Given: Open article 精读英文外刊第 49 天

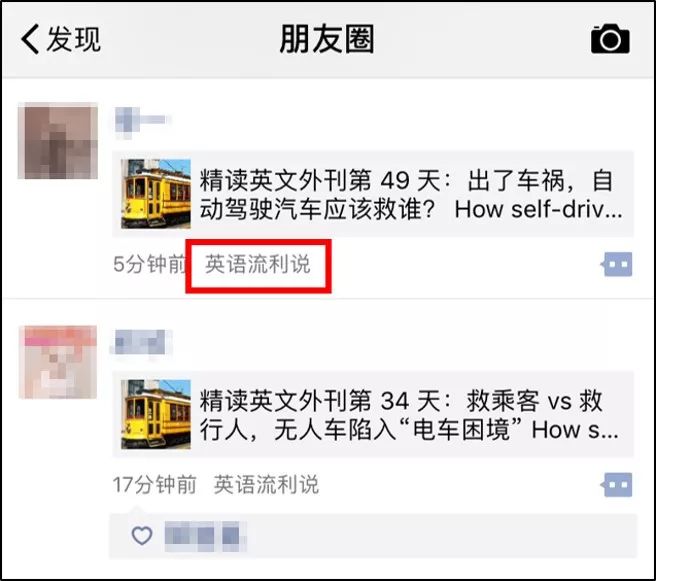Looking at the screenshot, I should (x=373, y=194).
